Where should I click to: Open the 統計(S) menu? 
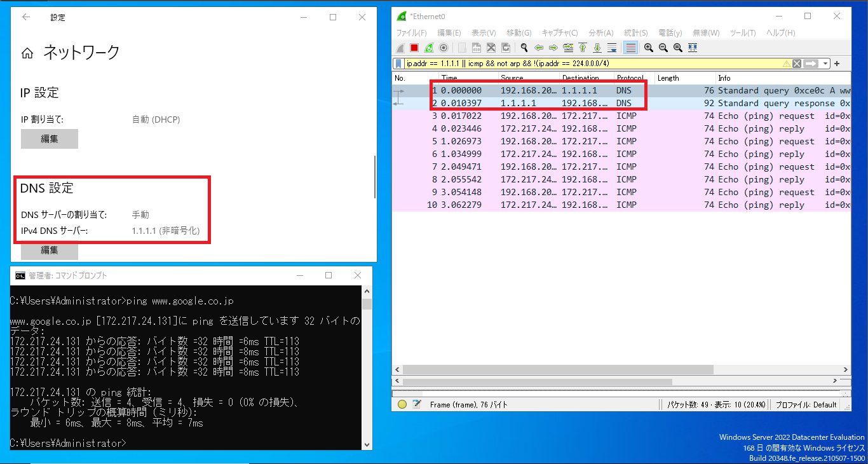tap(635, 33)
